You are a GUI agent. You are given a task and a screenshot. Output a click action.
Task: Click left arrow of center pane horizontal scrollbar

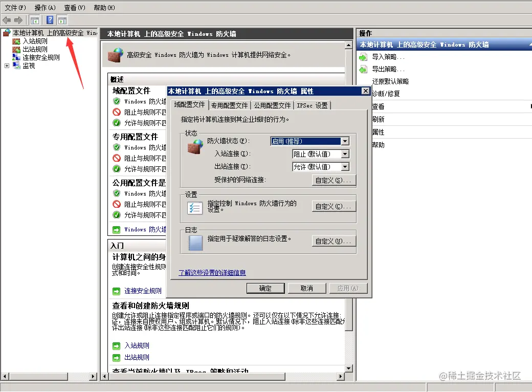104,376
